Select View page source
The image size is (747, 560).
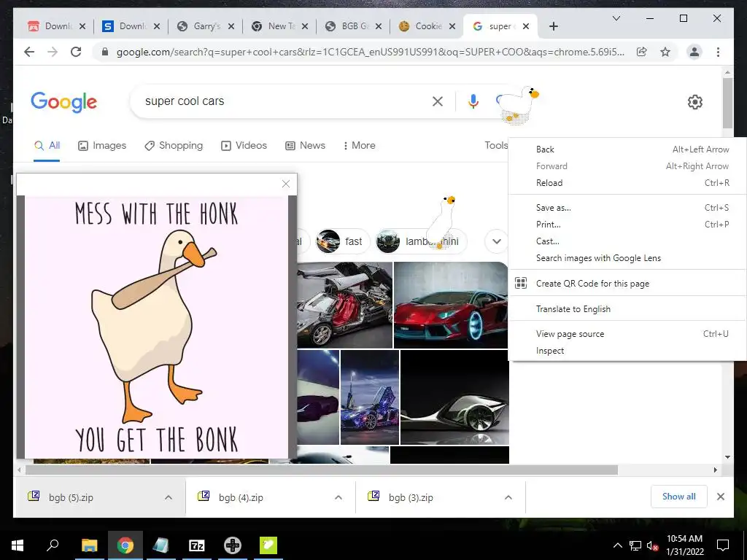[x=627, y=334]
